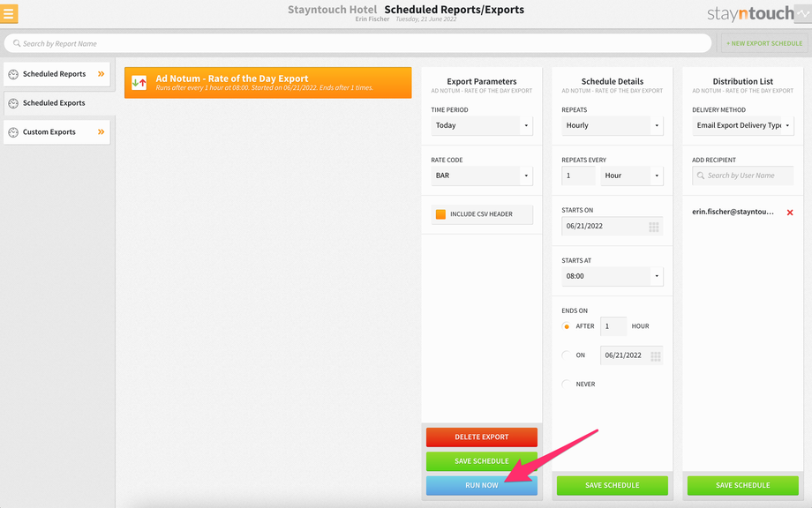Click the Starts On date field
The height and width of the screenshot is (508, 812).
[x=613, y=227]
